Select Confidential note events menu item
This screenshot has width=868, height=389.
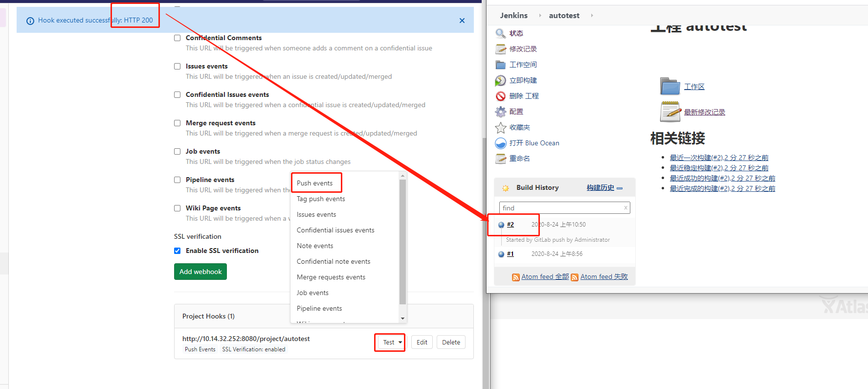(334, 261)
